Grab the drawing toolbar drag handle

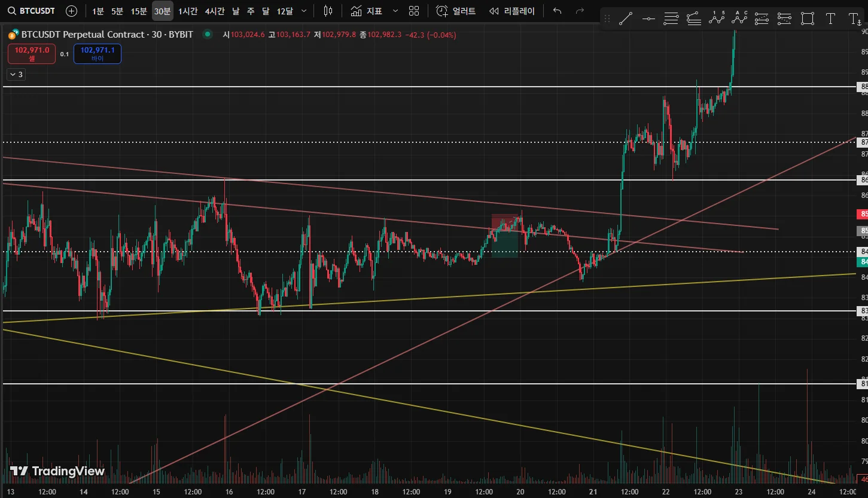tap(608, 19)
